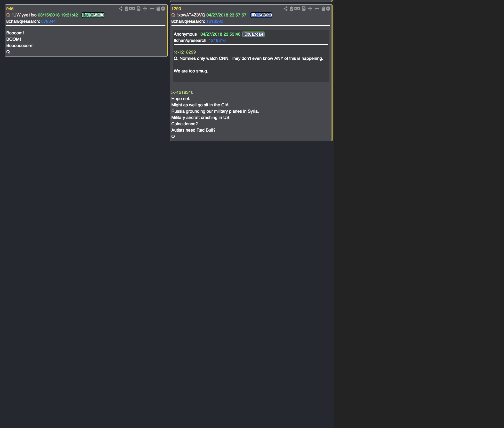Click the VR goggles icon on post 946

click(x=132, y=9)
